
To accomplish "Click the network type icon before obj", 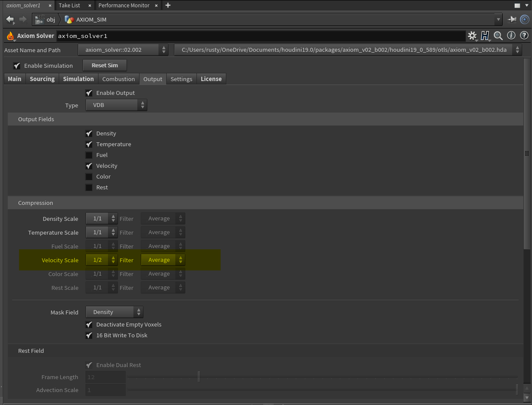I will tap(40, 19).
